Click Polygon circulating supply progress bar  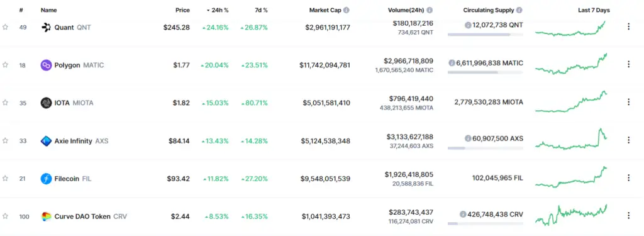point(486,72)
